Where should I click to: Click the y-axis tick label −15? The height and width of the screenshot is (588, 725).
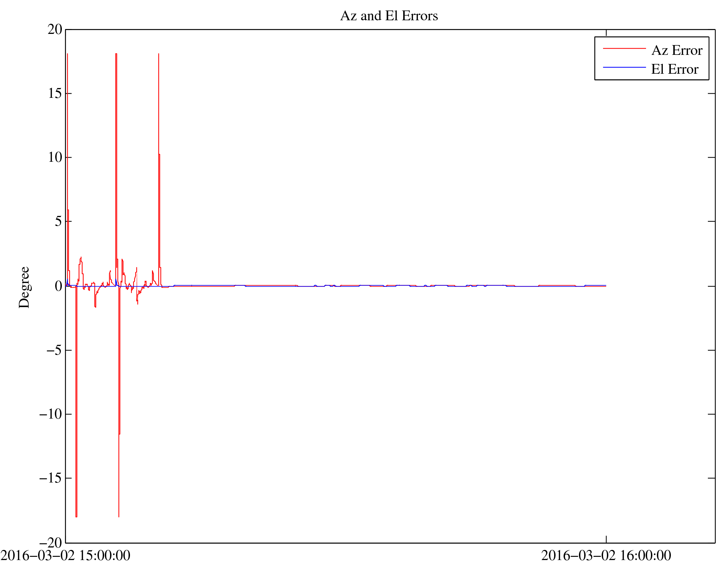click(x=51, y=478)
